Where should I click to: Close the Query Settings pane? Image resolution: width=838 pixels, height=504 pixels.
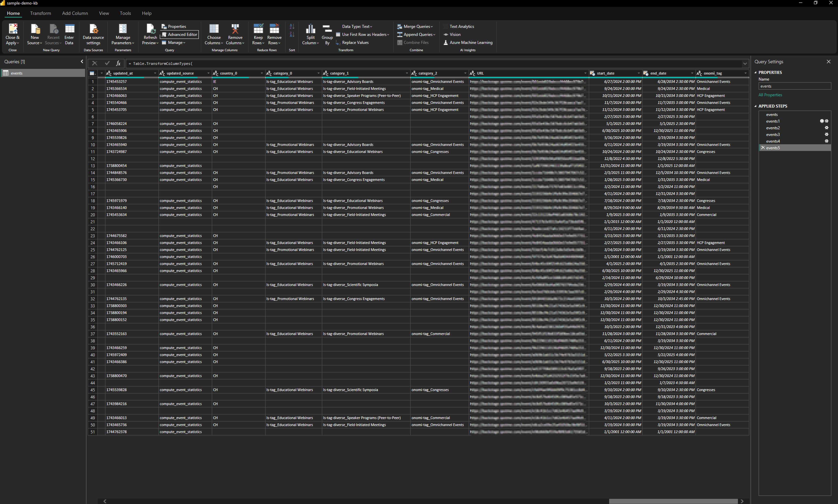click(829, 62)
